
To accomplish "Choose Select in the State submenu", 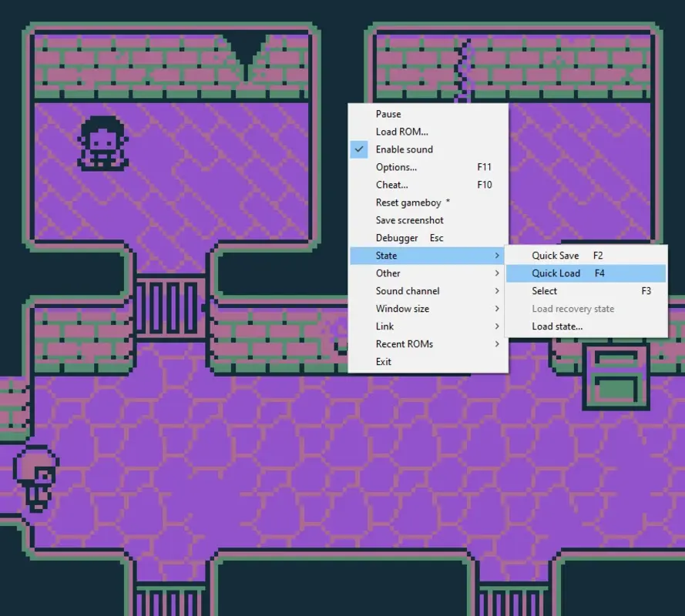I will 544,290.
